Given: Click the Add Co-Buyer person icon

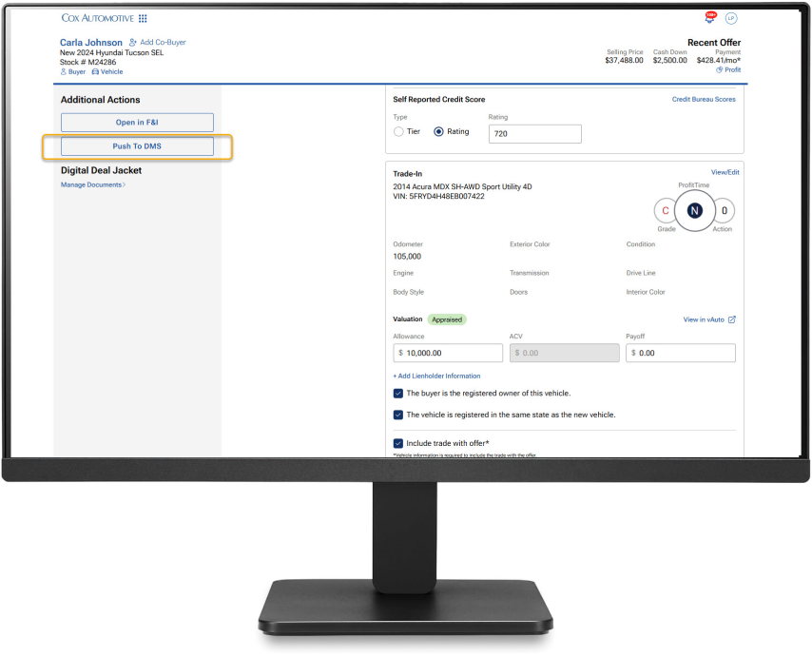Looking at the screenshot, I should coord(133,43).
